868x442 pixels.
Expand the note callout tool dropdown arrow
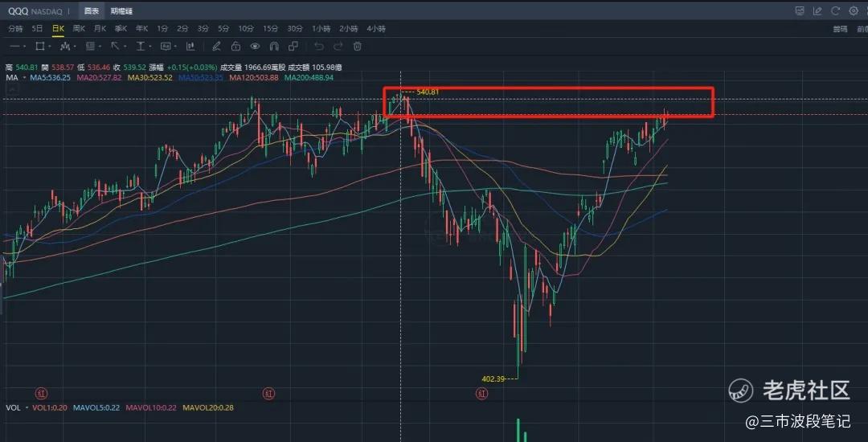[x=175, y=47]
